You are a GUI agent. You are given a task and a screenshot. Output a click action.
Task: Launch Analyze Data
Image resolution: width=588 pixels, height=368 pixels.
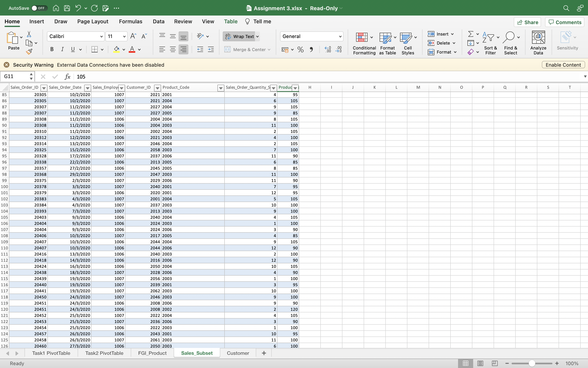[x=538, y=42]
